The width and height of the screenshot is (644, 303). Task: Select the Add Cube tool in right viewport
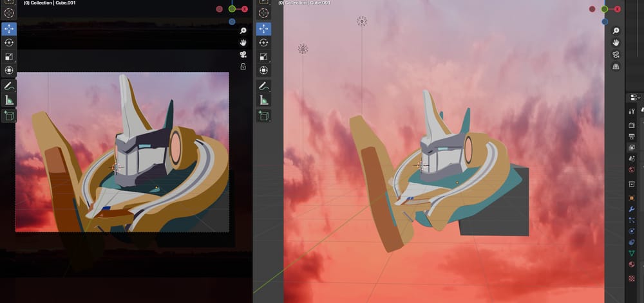coord(263,116)
